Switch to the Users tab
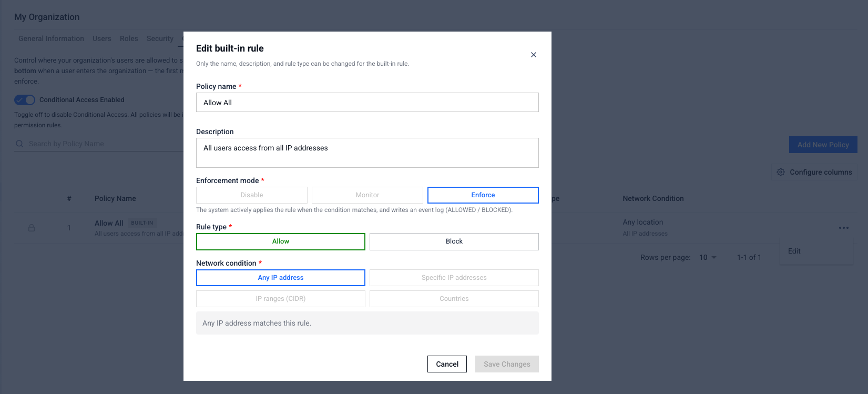868x394 pixels. [102, 38]
